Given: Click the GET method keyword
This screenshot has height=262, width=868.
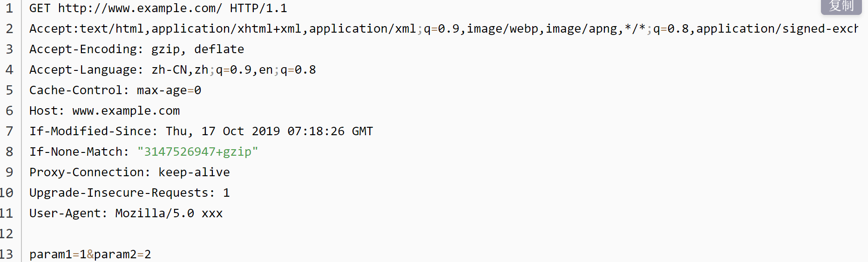Looking at the screenshot, I should [40, 8].
